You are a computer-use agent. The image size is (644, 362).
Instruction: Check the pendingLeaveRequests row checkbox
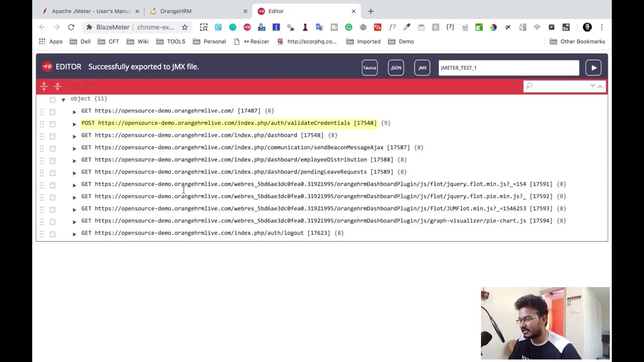click(x=52, y=173)
